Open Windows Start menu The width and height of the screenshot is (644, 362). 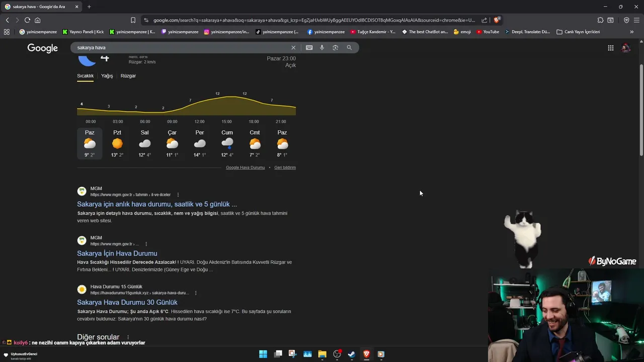point(263,354)
